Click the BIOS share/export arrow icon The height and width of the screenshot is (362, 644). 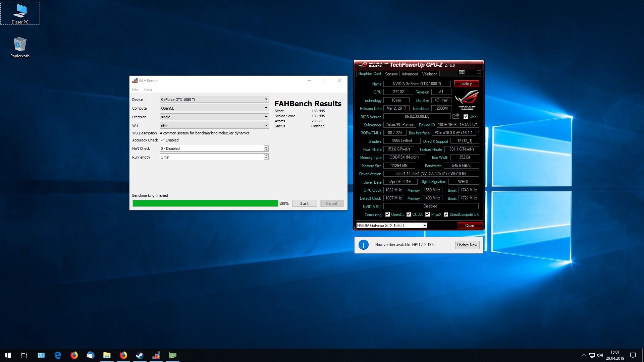456,116
